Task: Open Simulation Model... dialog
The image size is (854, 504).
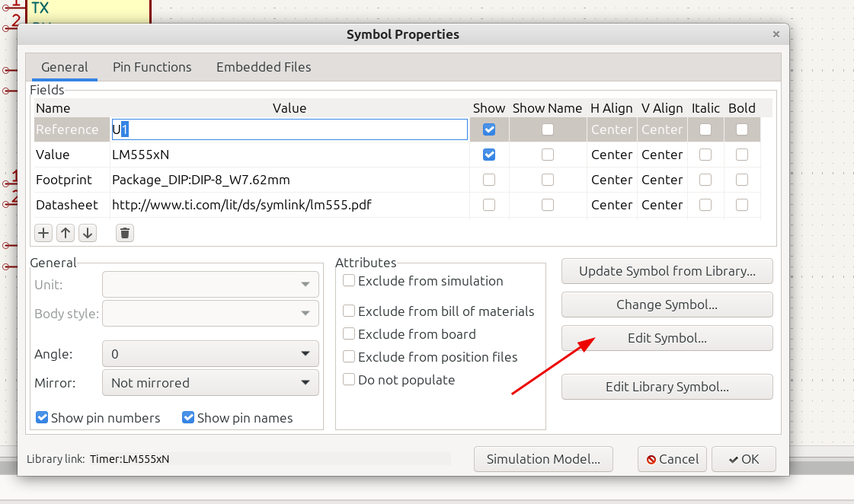Action: pos(543,459)
